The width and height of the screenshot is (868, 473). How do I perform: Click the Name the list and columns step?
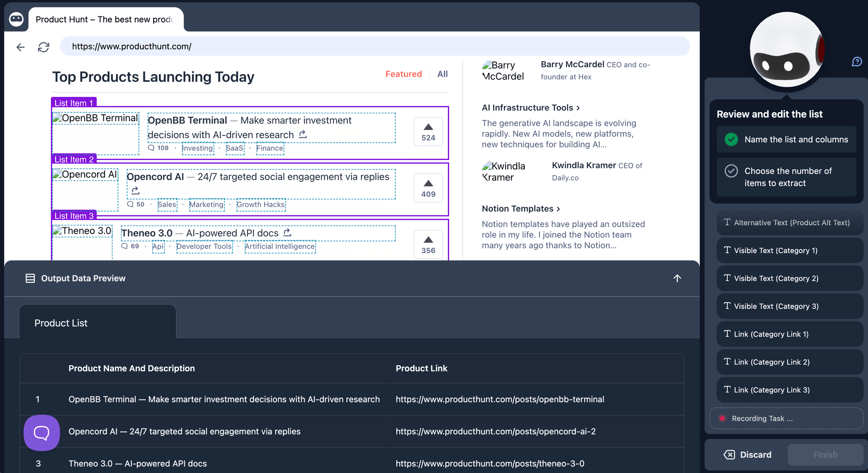pos(786,140)
